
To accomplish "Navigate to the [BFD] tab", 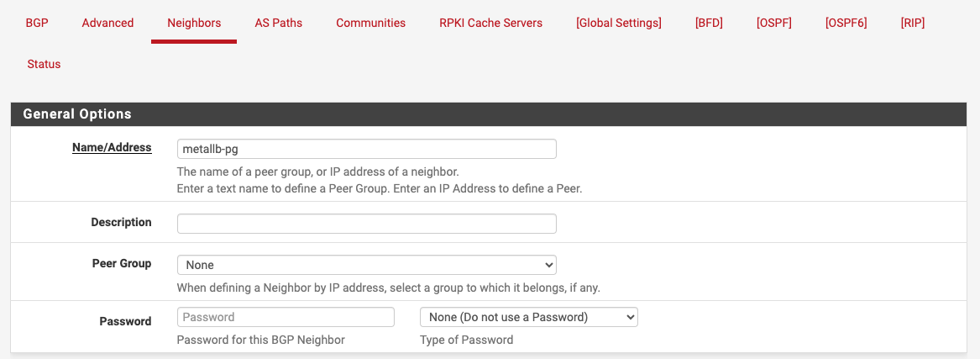I will tap(709, 23).
